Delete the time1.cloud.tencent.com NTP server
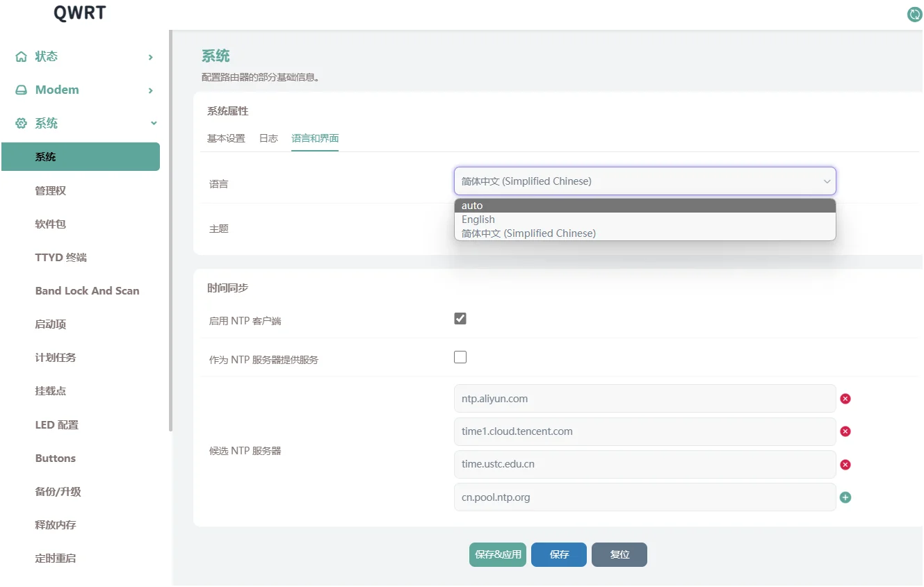The height and width of the screenshot is (587, 924). [845, 431]
